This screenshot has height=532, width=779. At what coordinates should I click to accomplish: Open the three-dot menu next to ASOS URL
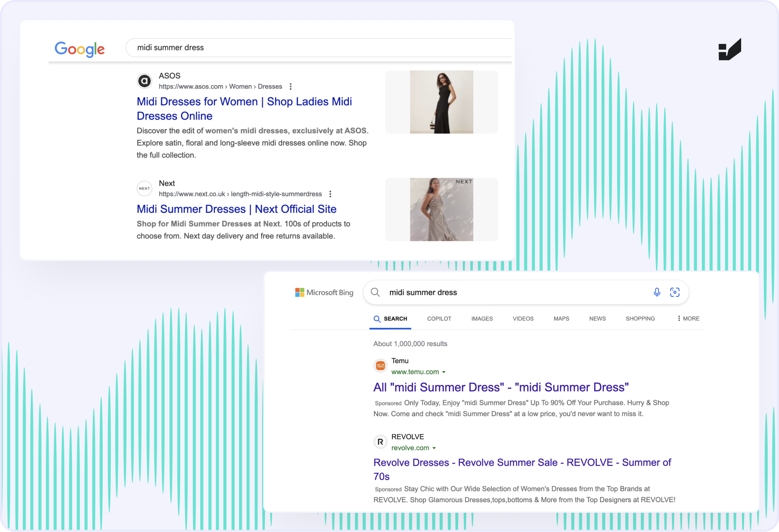click(x=291, y=87)
